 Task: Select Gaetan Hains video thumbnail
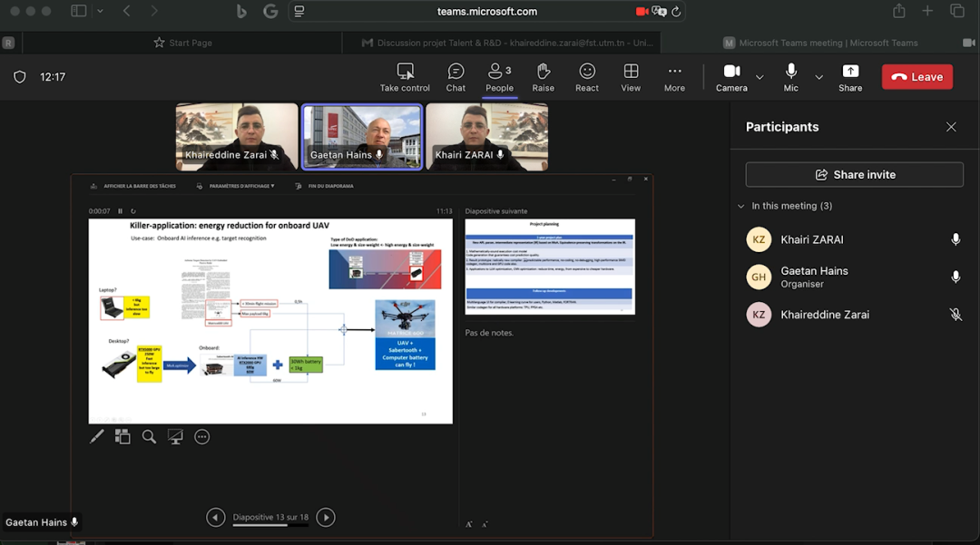(361, 136)
